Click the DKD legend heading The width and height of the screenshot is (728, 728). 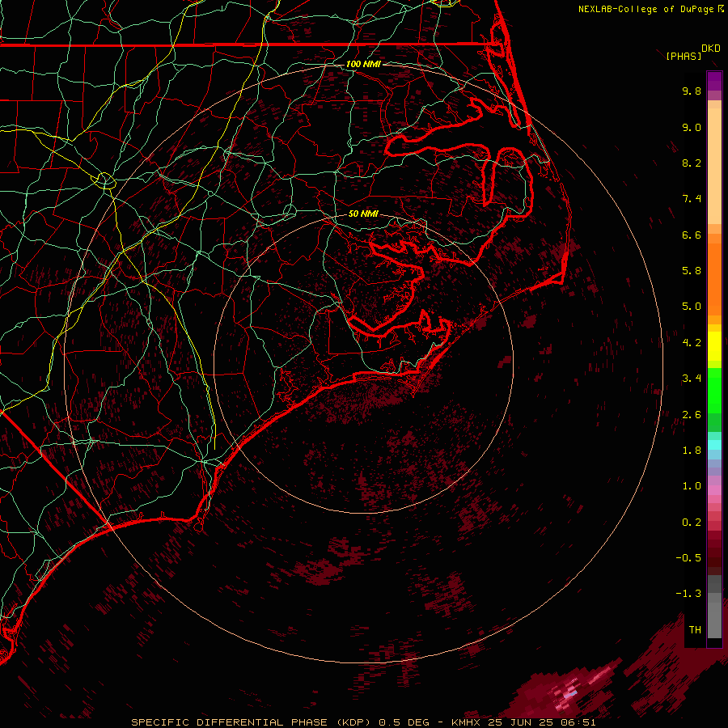coord(711,49)
